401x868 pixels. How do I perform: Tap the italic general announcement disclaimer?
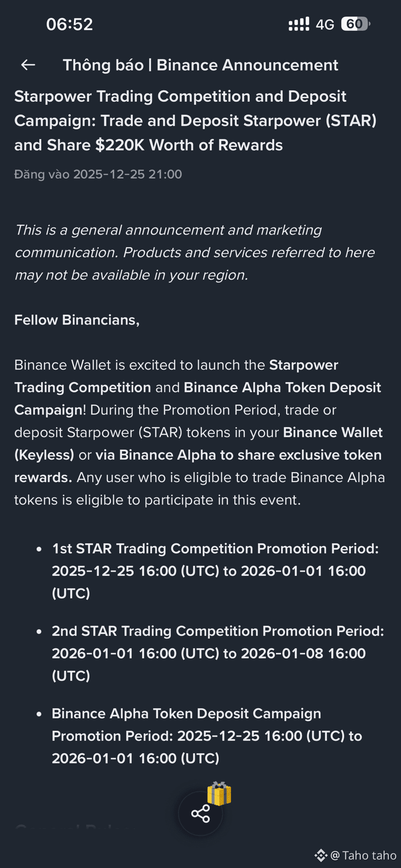click(x=195, y=252)
